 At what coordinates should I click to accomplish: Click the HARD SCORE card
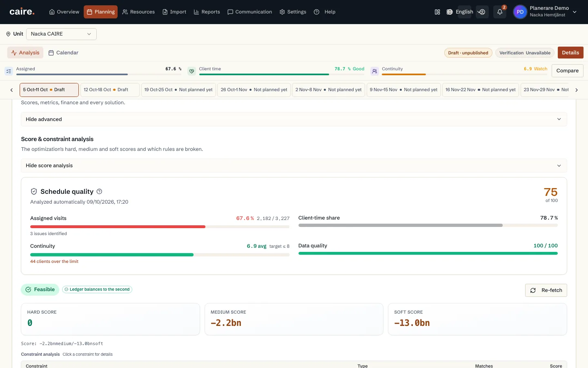(110, 319)
